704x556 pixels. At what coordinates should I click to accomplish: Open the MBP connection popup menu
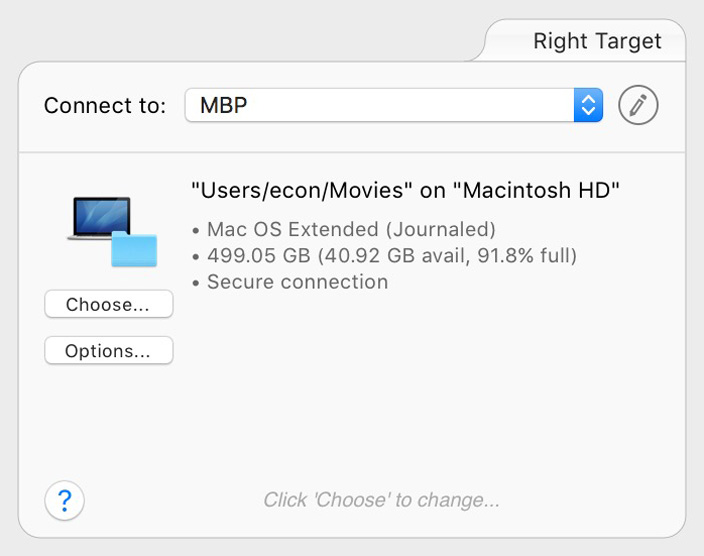point(394,105)
